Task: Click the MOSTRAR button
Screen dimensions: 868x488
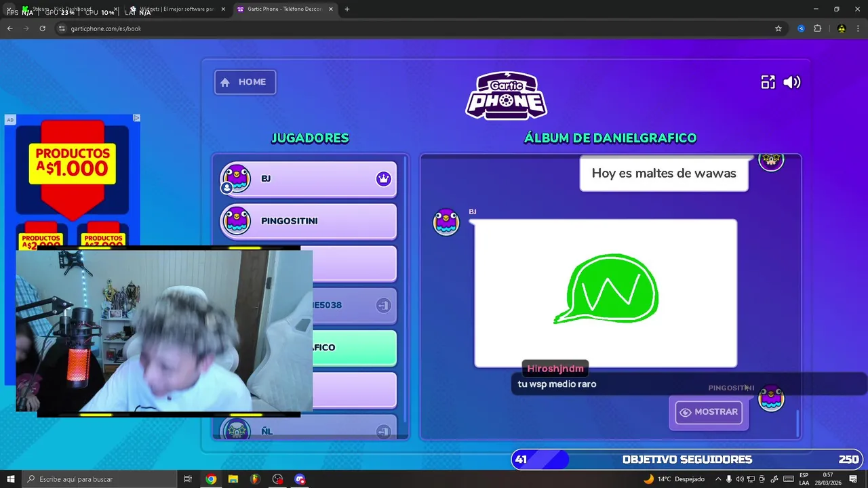Action: 709,412
